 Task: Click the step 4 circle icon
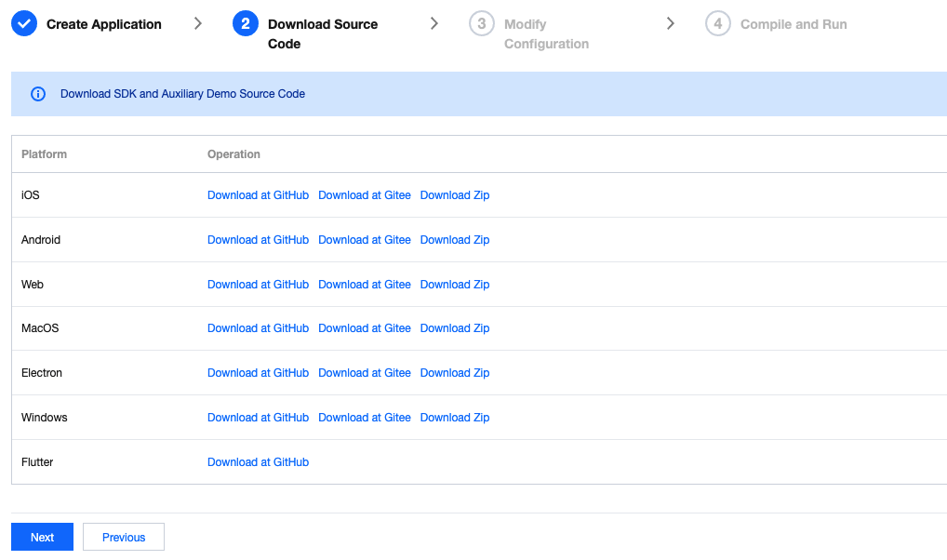pyautogui.click(x=717, y=23)
